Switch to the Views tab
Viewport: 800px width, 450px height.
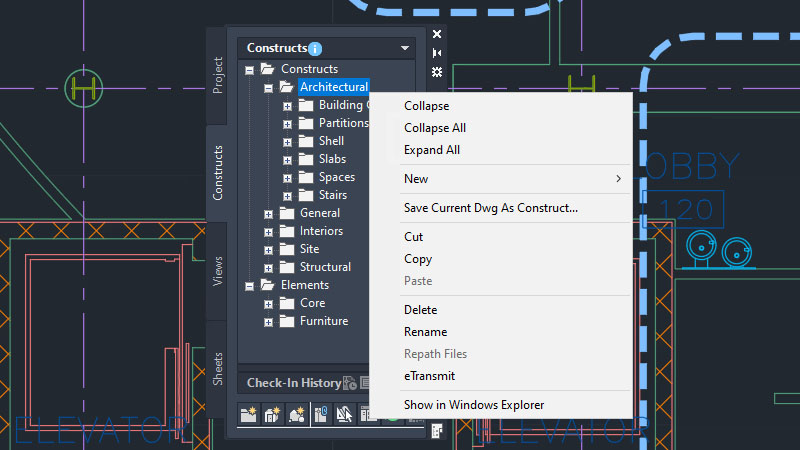(217, 271)
